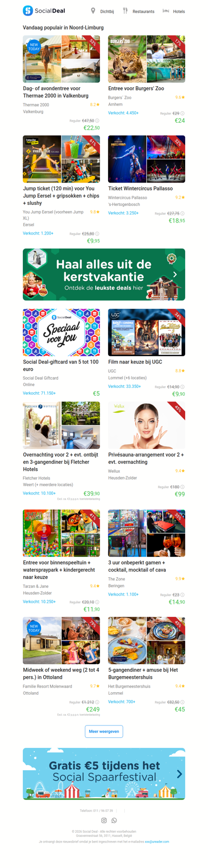Screen dimensions: 208x868
Task: Open the Social Deal giftcard thumbnail
Action: tap(61, 332)
